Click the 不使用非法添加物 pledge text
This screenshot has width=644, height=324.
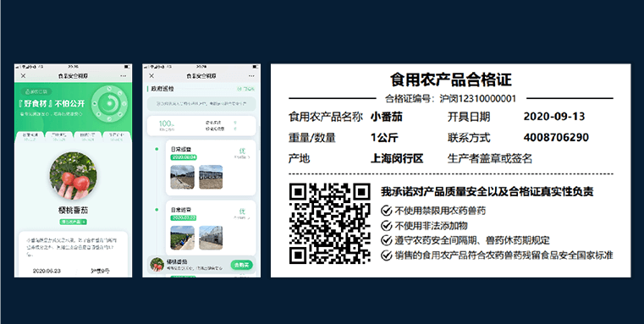tap(431, 225)
